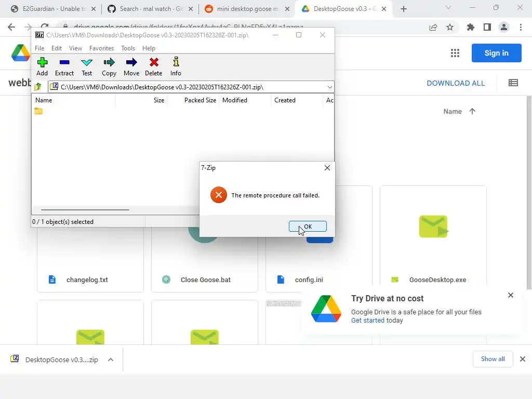This screenshot has height=399, width=532.
Task: Sort by Created column in 7-Zip
Action: click(297, 100)
